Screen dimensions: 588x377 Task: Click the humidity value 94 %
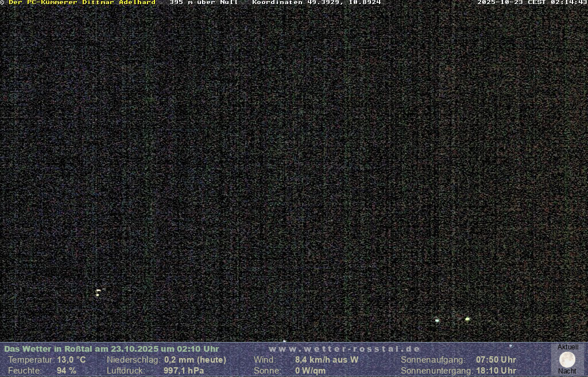point(67,371)
